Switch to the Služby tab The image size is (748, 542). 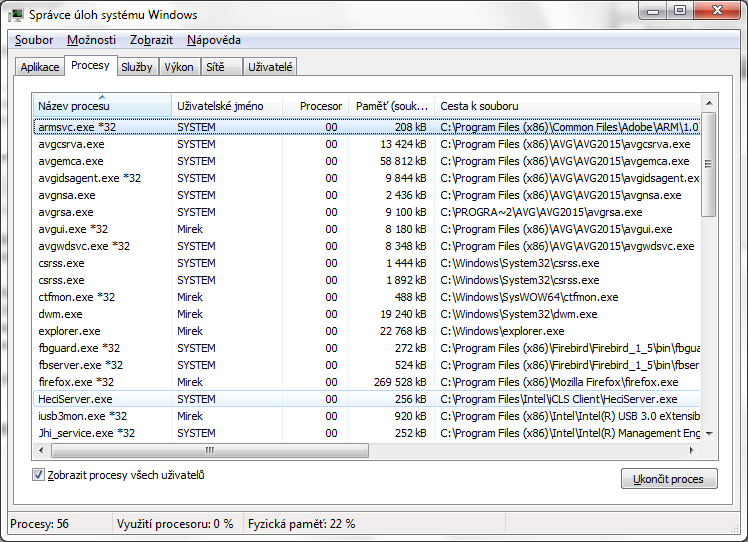[136, 67]
